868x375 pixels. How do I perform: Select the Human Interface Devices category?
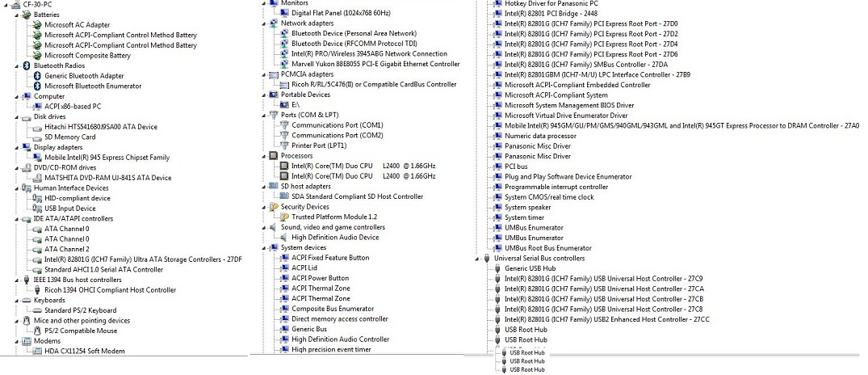(x=71, y=188)
